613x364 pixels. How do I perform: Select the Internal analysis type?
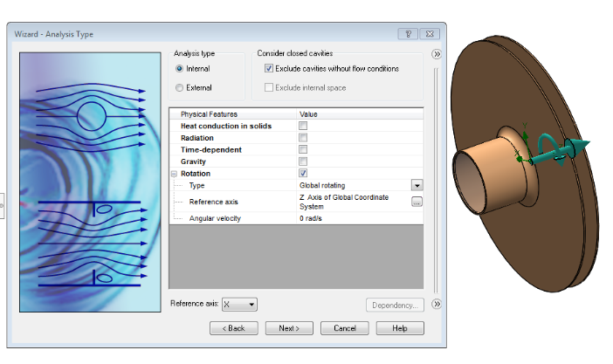tap(179, 68)
